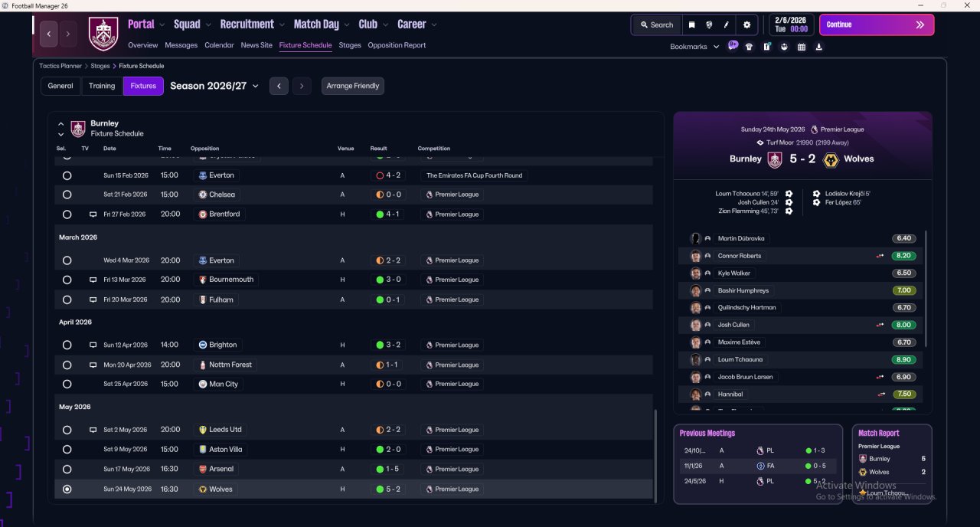Open the Bookmarks dropdown
The image size is (980, 527).
click(x=694, y=47)
